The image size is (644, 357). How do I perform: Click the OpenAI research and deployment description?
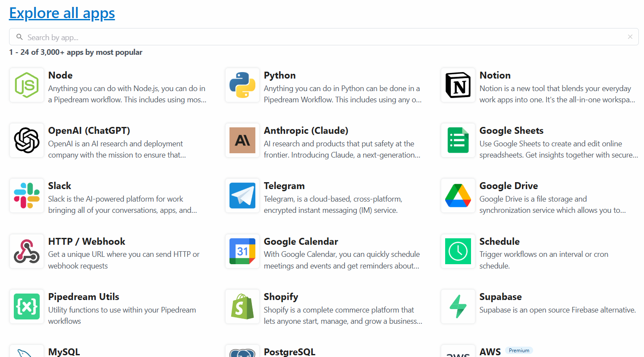(x=117, y=149)
